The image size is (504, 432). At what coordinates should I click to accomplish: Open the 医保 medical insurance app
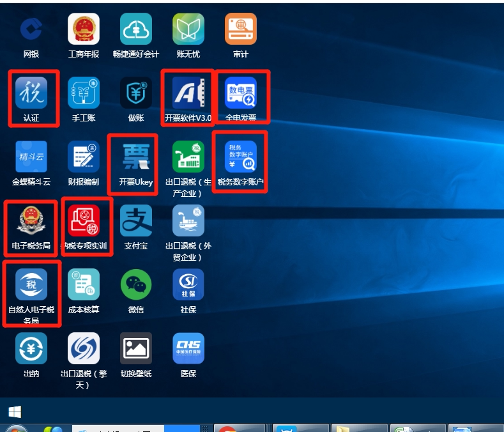(x=188, y=348)
